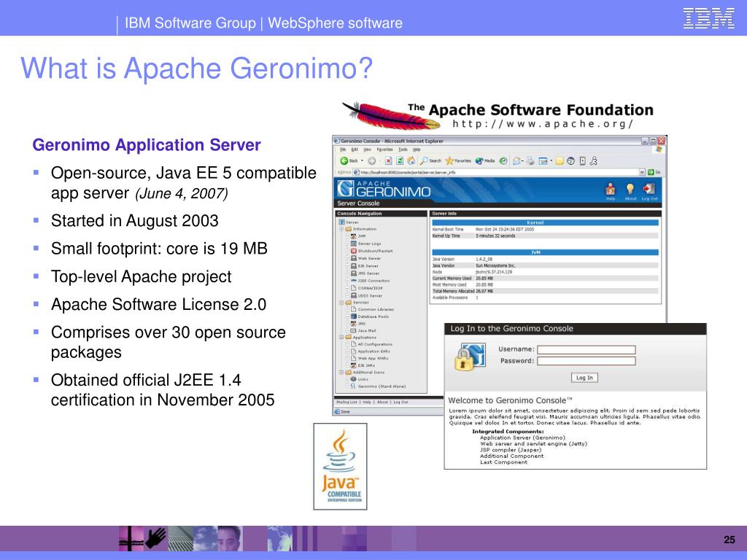Refresh the page in IE toolbar

pyautogui.click(x=400, y=161)
